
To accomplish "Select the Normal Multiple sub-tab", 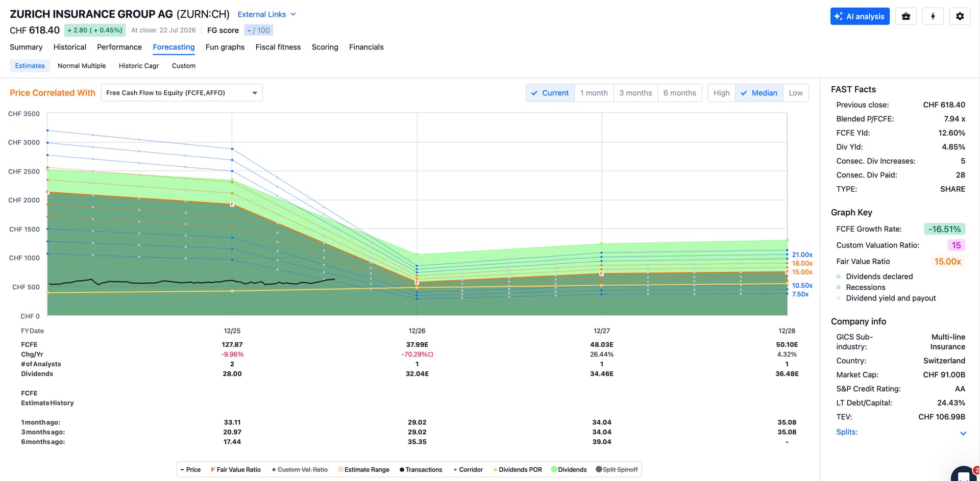I will point(82,66).
